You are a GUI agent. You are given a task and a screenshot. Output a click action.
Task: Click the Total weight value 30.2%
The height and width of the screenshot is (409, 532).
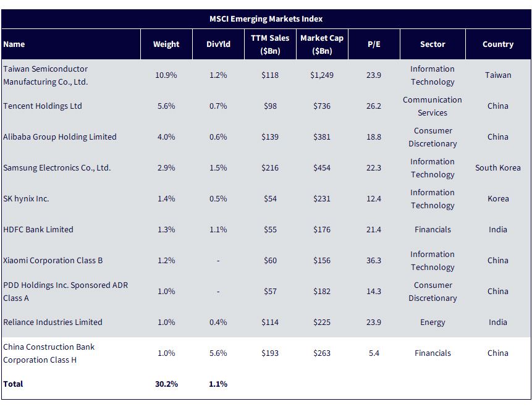[x=166, y=384]
